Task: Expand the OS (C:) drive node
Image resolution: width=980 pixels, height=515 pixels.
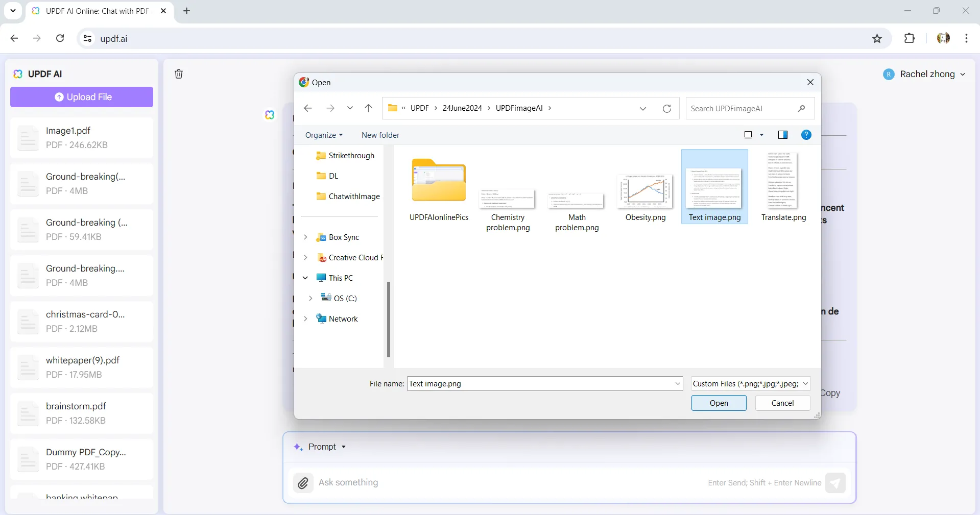Action: click(310, 299)
